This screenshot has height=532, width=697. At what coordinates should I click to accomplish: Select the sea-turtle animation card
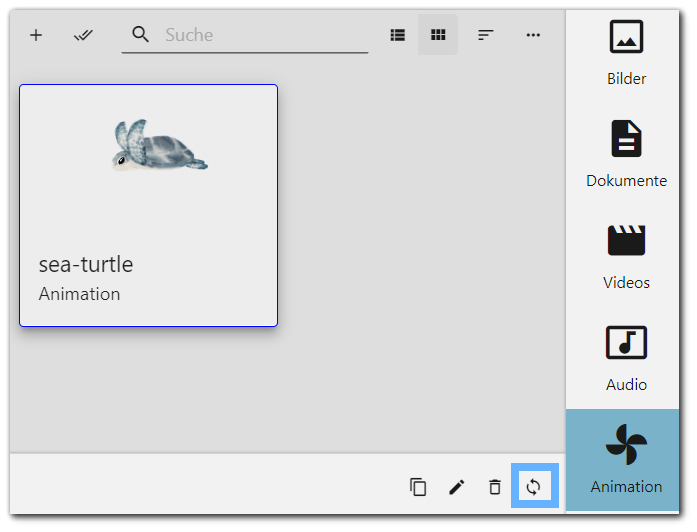[x=148, y=205]
